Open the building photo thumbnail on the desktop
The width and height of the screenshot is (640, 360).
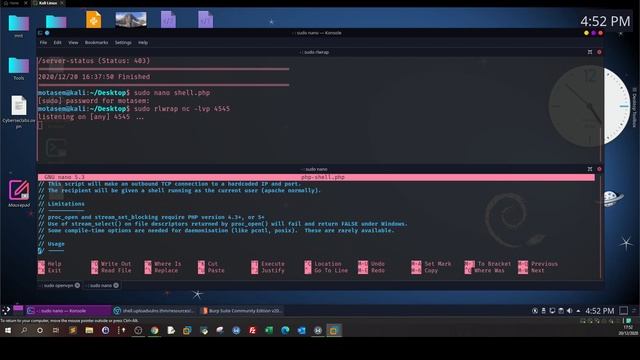[x=131, y=19]
